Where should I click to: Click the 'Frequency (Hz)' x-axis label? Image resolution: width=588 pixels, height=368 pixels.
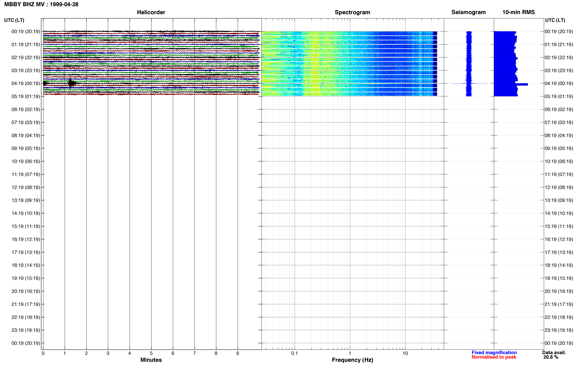pos(352,360)
